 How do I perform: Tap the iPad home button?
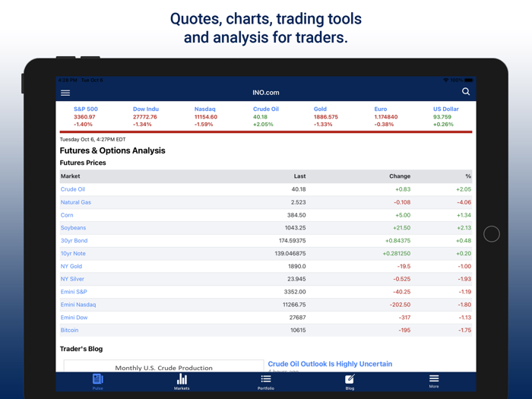(492, 234)
